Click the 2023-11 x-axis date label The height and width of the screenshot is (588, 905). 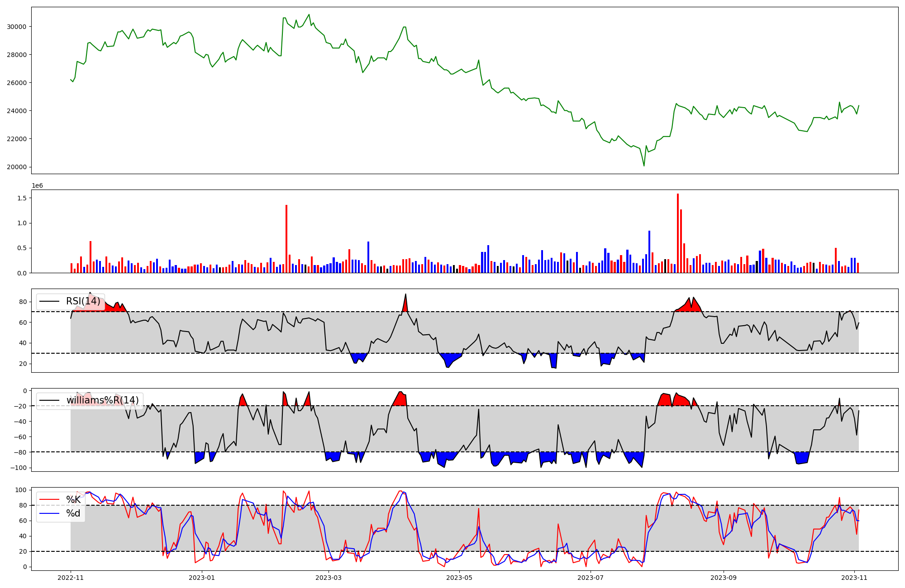854,577
